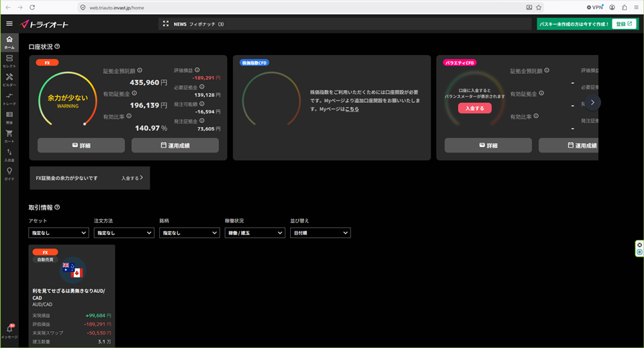Click 自動売買 label on AUD/CAD card
The width and height of the screenshot is (644, 348).
45,260
